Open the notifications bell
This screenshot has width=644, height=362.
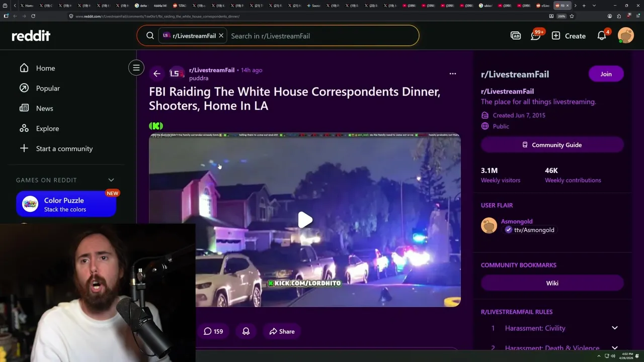coord(602,36)
